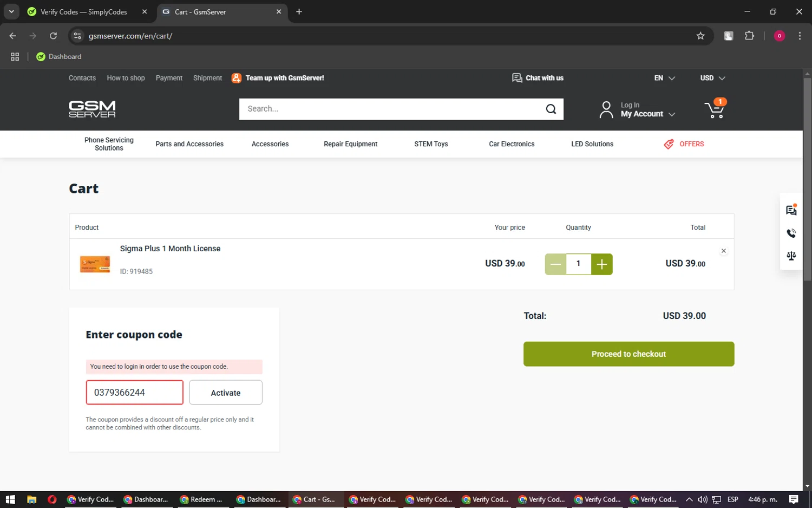Image resolution: width=812 pixels, height=508 pixels.
Task: Open a new browser tab
Action: point(299,11)
